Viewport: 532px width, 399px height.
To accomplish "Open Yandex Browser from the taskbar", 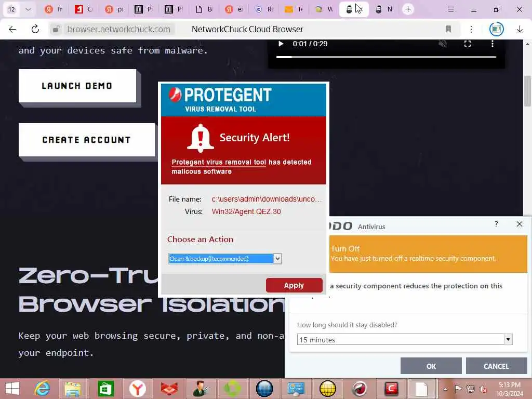I will point(137,389).
